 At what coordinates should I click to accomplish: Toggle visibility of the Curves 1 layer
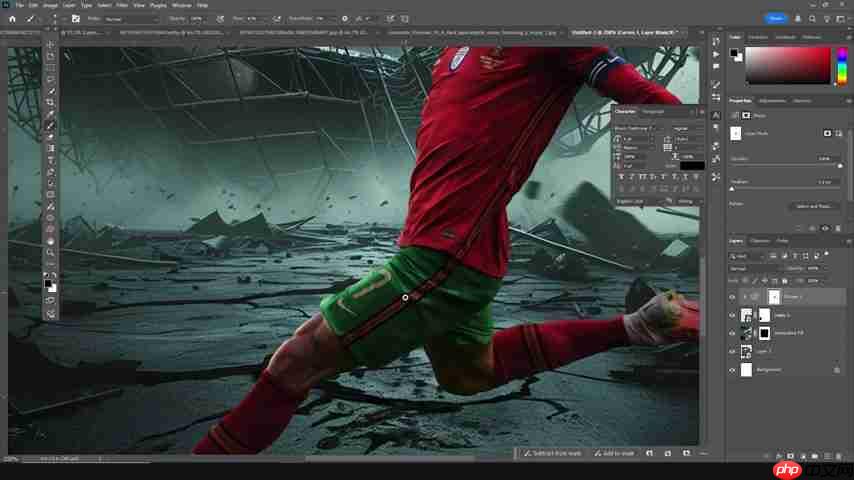732,297
